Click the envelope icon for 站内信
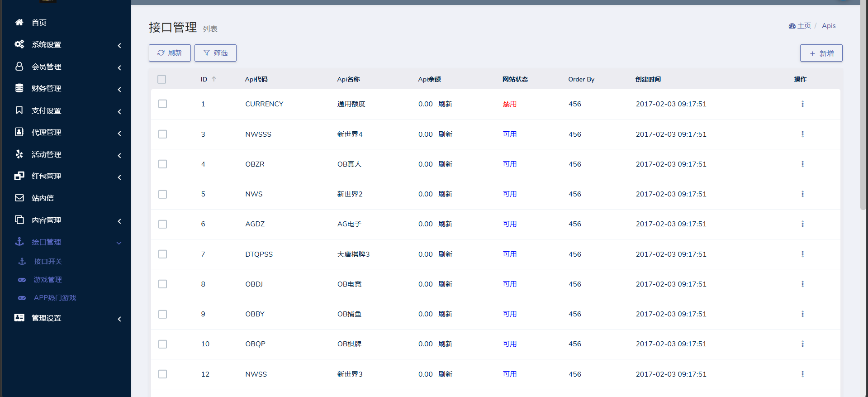 pyautogui.click(x=19, y=198)
